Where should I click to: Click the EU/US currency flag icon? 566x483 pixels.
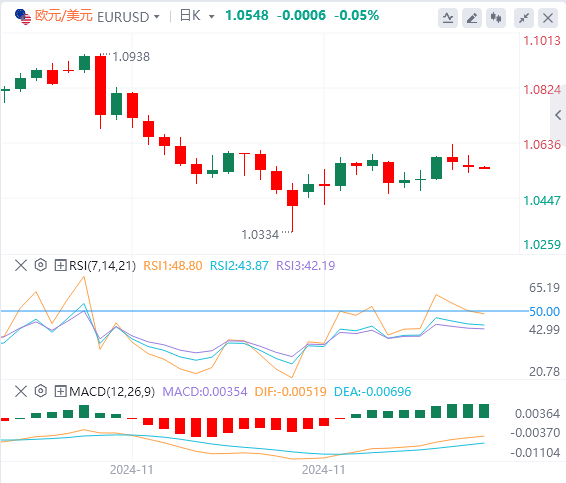coord(23,17)
